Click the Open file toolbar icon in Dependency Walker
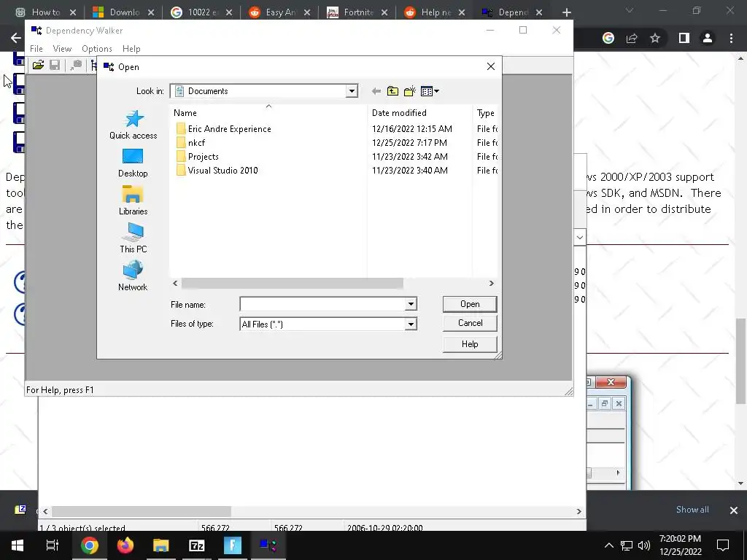Screen dimensions: 747x560 [38, 65]
